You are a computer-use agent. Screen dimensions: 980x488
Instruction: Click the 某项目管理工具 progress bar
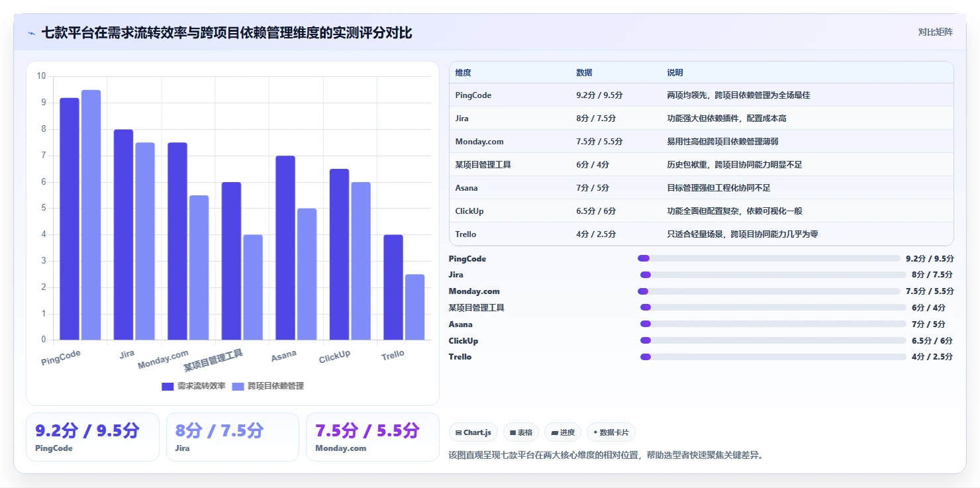(x=773, y=307)
